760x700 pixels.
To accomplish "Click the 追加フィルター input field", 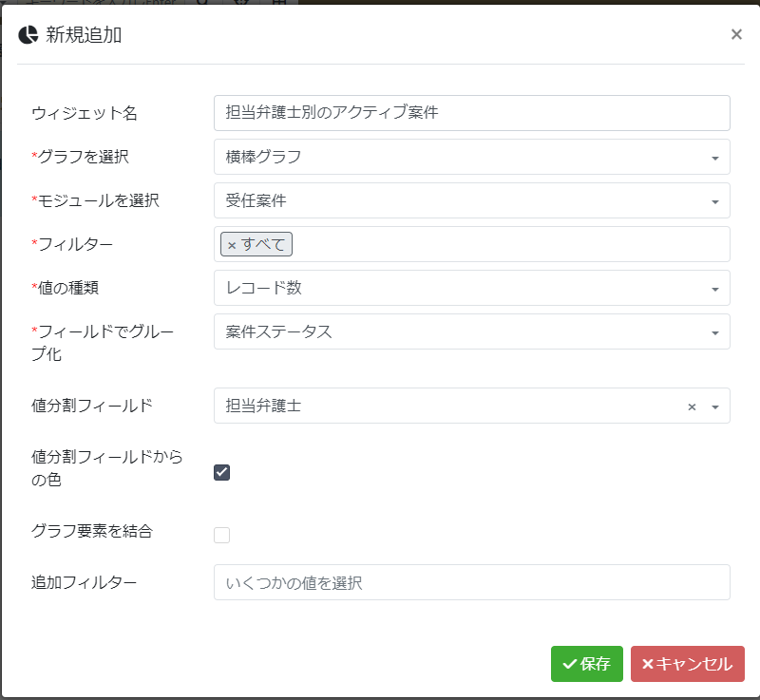I will [471, 582].
